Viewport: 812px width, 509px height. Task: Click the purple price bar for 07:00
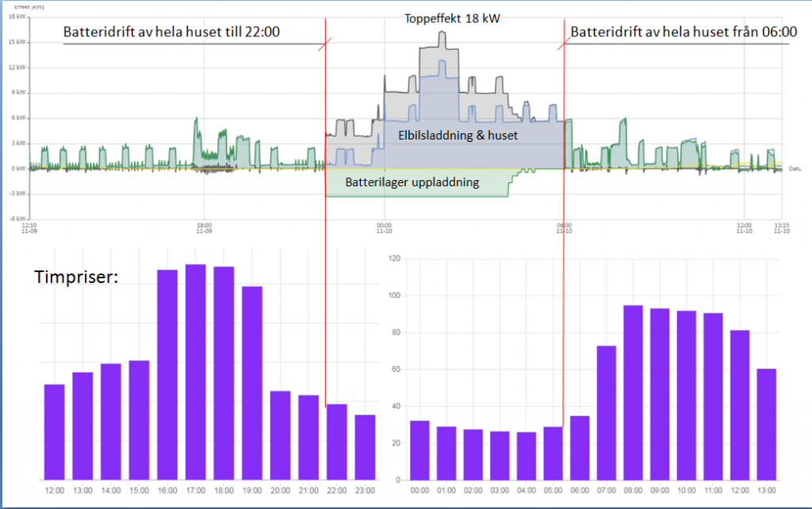coord(607,413)
